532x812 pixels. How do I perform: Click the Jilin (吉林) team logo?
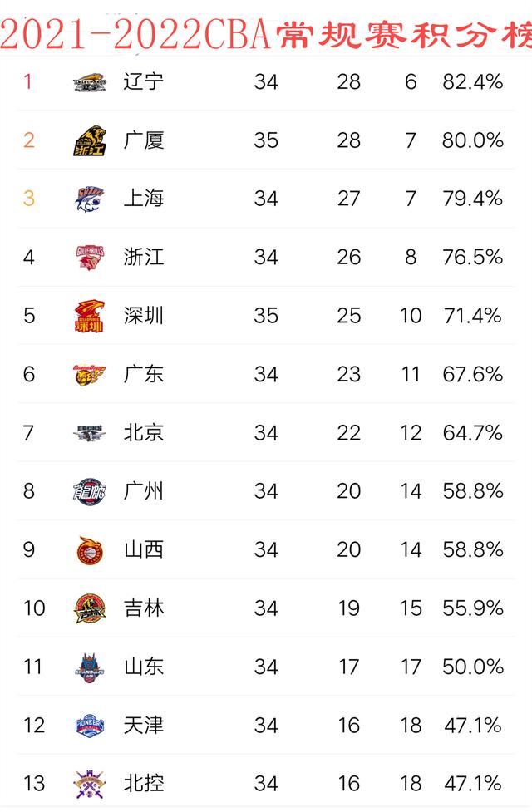tap(90, 608)
